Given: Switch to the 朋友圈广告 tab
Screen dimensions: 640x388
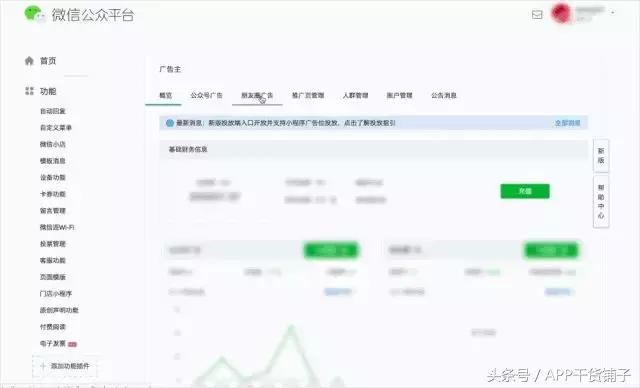Looking at the screenshot, I should point(257,95).
